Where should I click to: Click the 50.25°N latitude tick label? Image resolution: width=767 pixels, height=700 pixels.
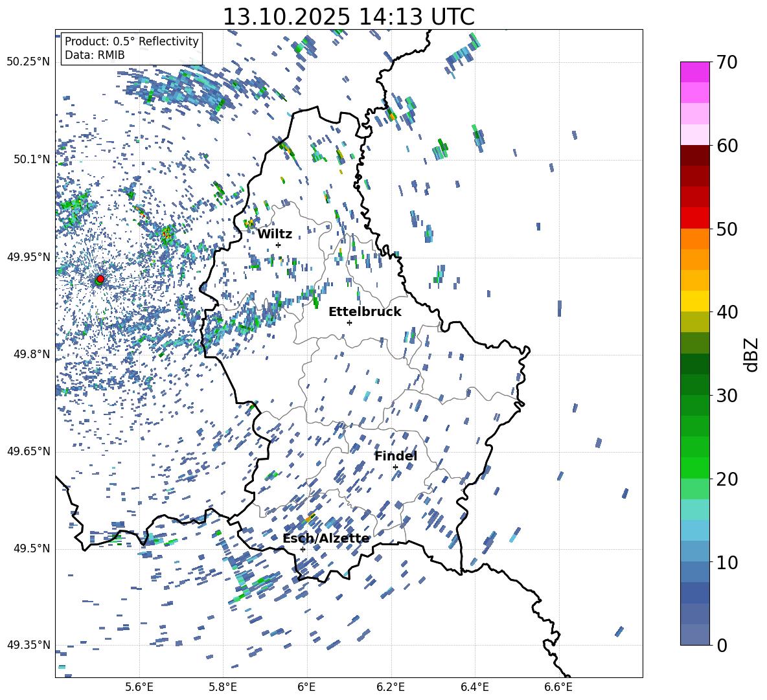click(x=29, y=62)
